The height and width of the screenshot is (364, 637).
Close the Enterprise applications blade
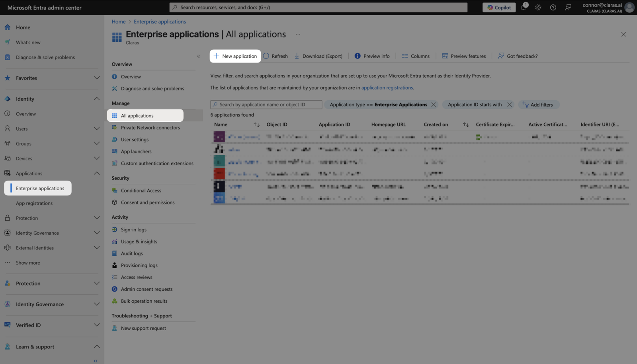point(623,34)
